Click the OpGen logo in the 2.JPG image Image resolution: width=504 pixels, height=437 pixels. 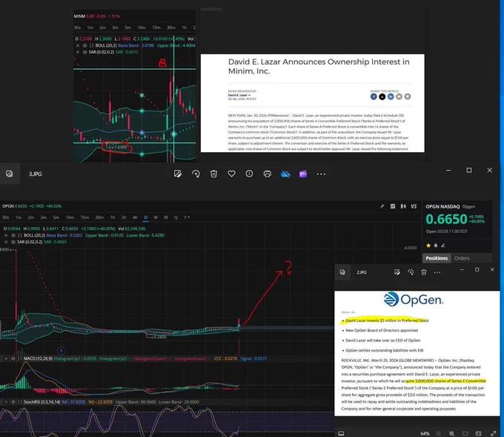point(414,300)
